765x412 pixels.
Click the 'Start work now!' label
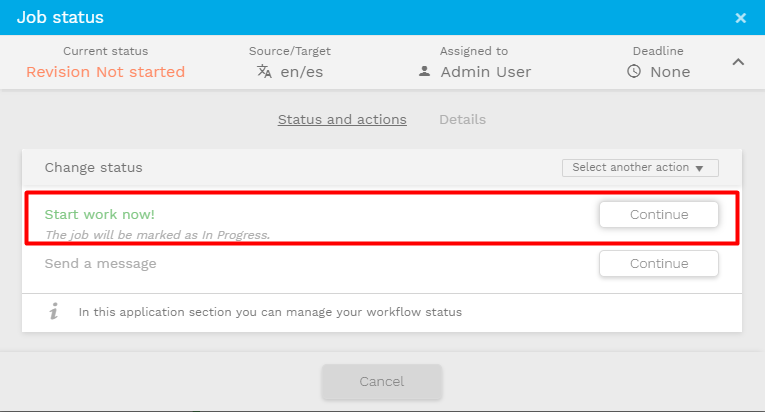tap(100, 214)
